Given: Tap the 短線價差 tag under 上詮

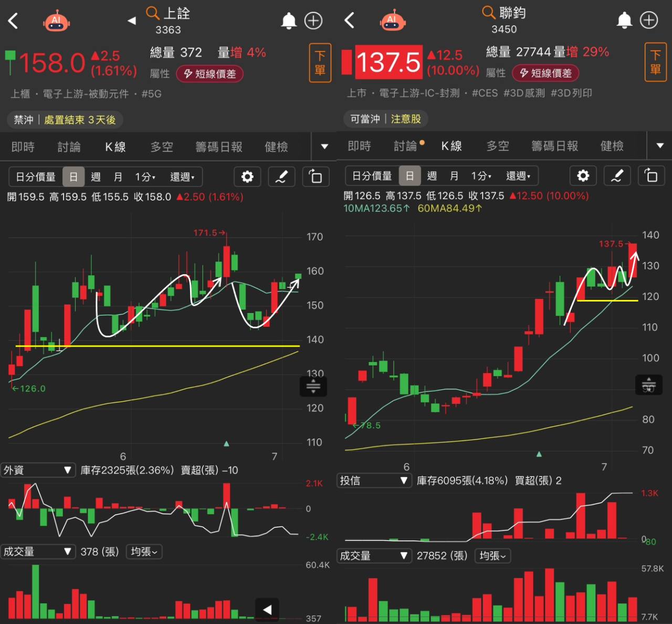Looking at the screenshot, I should [x=210, y=74].
